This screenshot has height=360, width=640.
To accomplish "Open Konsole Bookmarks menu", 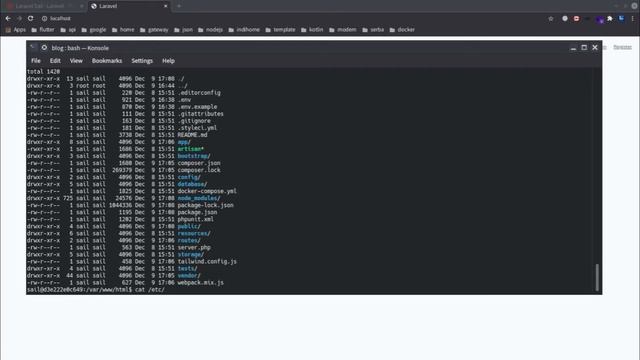I will (107, 61).
